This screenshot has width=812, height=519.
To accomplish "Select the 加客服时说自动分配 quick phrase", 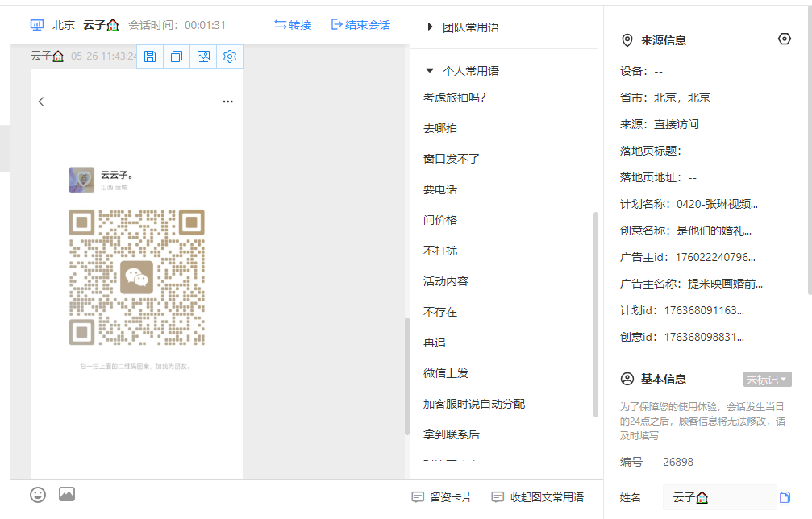I will 474,404.
